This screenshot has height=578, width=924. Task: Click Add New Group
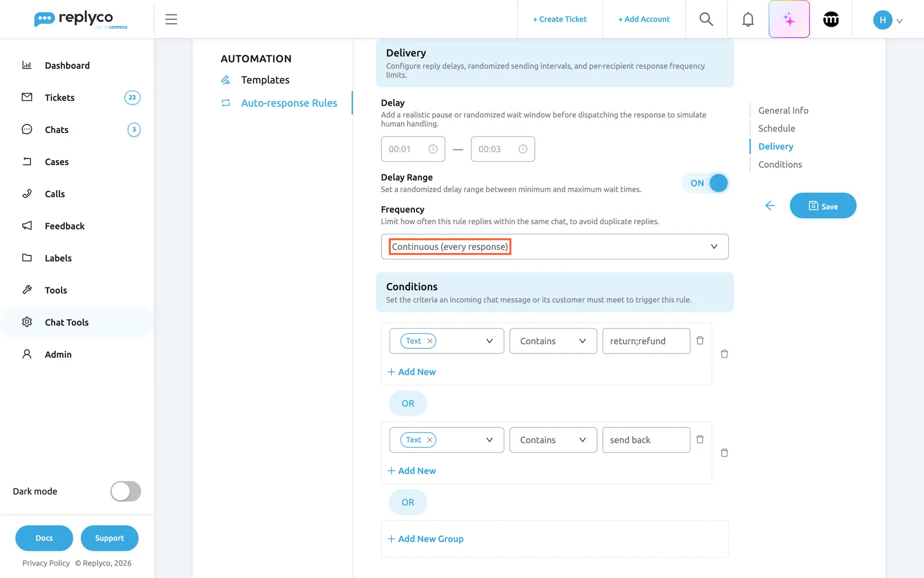click(426, 538)
